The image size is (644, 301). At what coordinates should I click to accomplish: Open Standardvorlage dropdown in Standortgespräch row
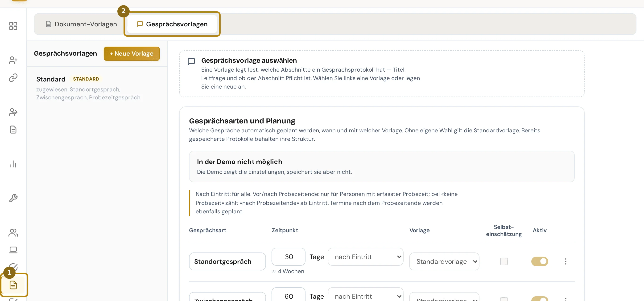(444, 261)
